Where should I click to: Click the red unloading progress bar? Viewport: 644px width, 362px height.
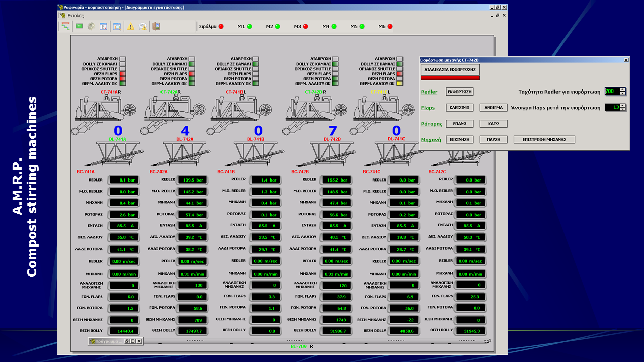[450, 78]
